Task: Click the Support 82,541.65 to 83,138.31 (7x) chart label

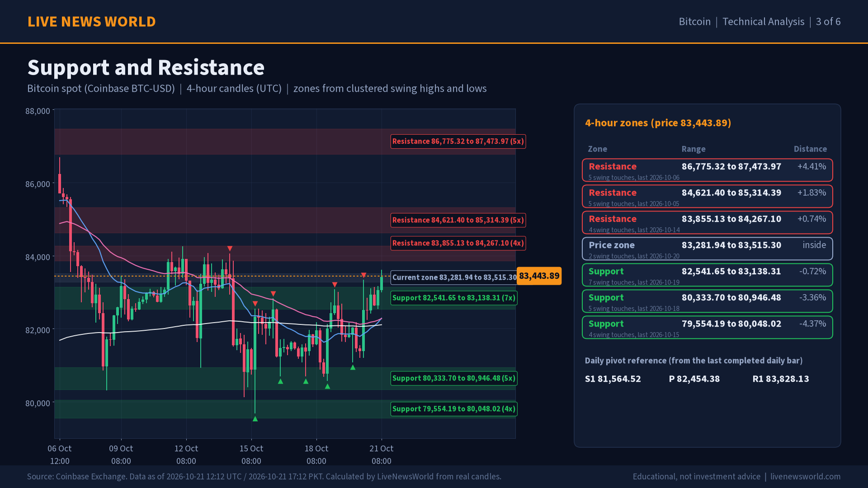Action: (x=454, y=298)
